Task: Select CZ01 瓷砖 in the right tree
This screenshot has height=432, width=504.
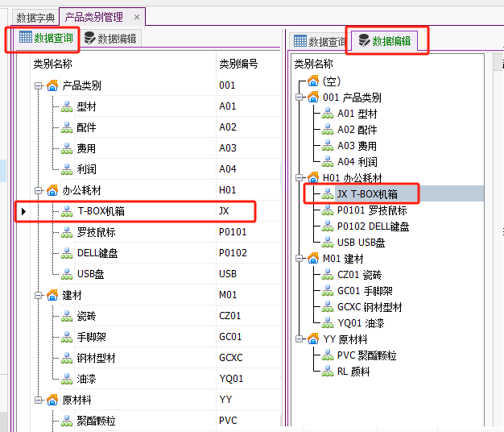Action: coord(359,275)
